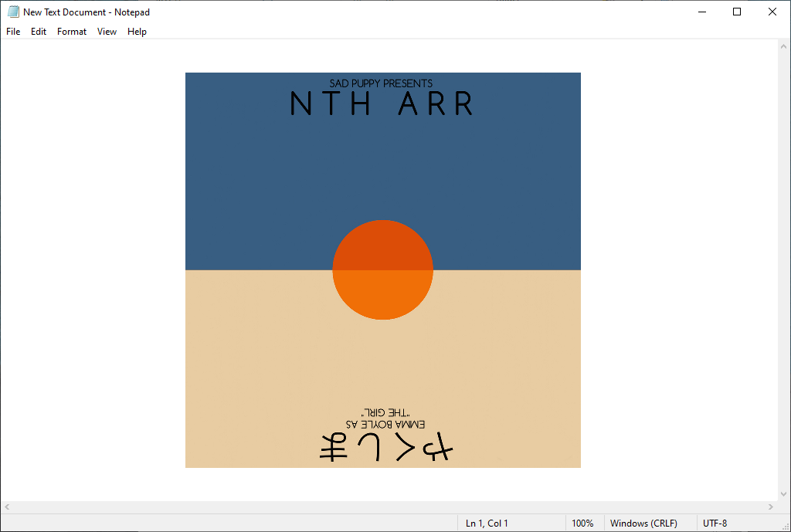Click the Notepad icon in title bar

click(13, 12)
